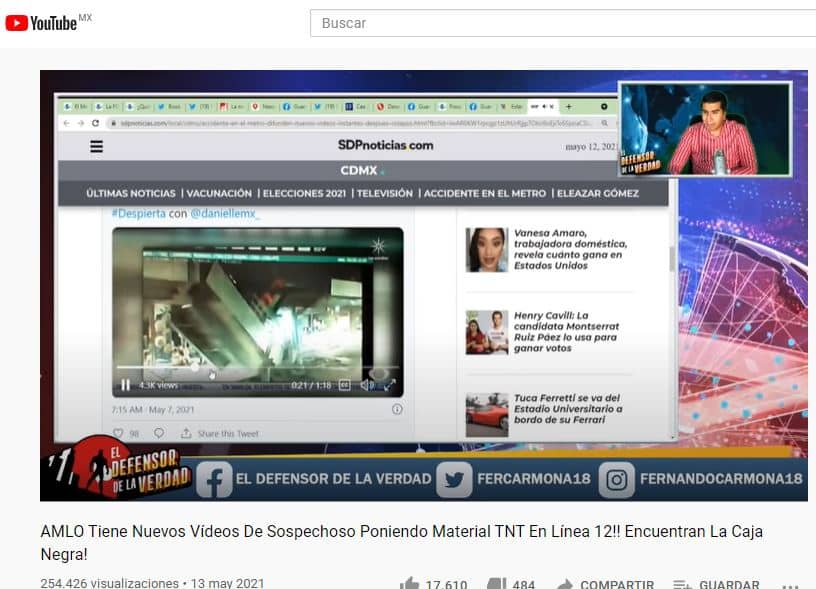The image size is (816, 589).
Task: Click the Facebook icon in the video banner
Action: pyautogui.click(x=214, y=479)
